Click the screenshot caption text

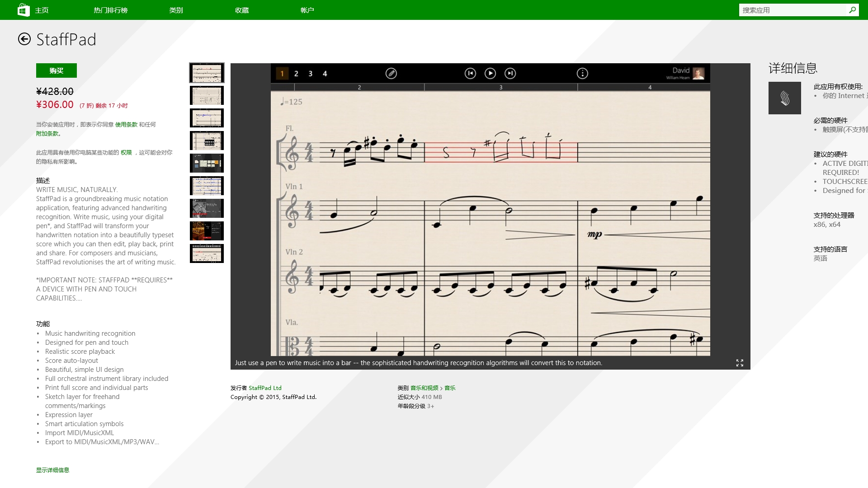coord(419,363)
